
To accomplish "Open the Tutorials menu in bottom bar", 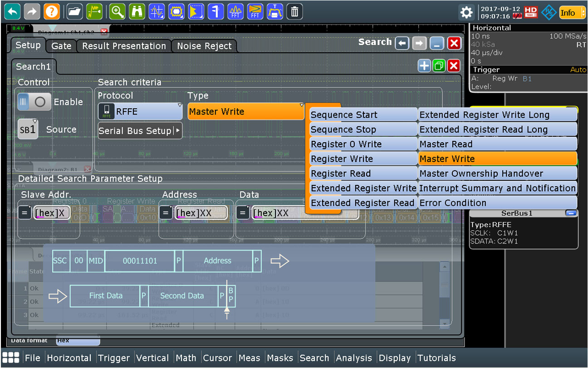I will click(x=436, y=358).
